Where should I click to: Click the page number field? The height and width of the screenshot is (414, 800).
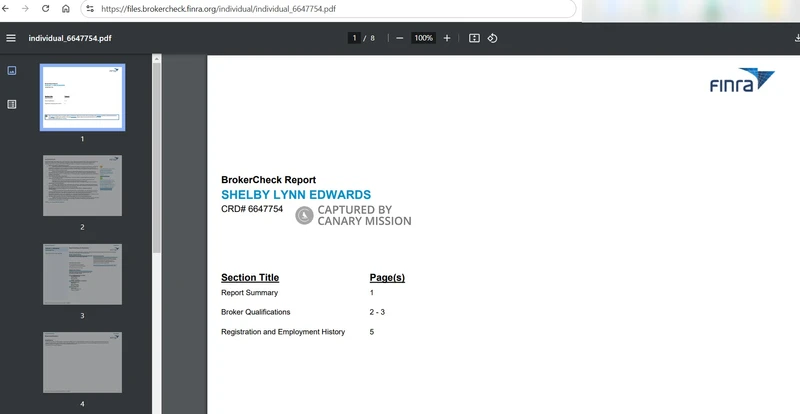354,38
